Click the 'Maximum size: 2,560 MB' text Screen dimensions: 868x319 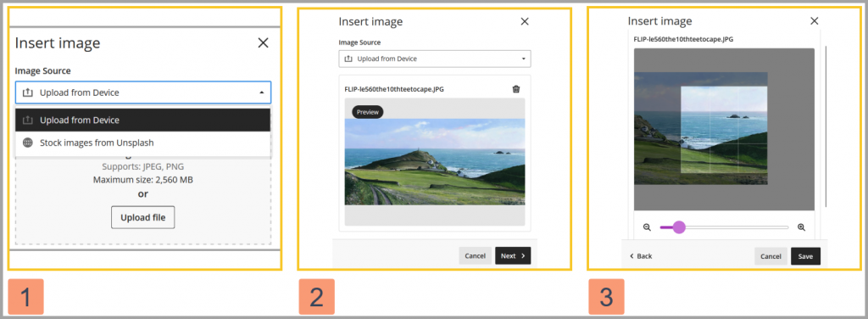pyautogui.click(x=142, y=180)
